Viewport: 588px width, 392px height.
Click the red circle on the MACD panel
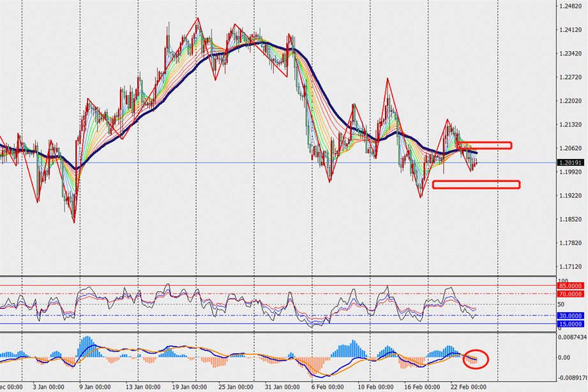click(x=476, y=358)
